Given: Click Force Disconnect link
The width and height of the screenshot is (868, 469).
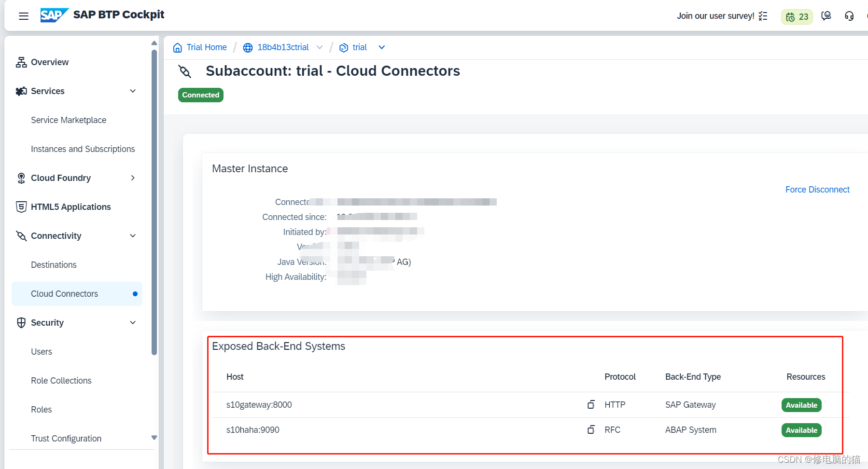Looking at the screenshot, I should pyautogui.click(x=817, y=190).
